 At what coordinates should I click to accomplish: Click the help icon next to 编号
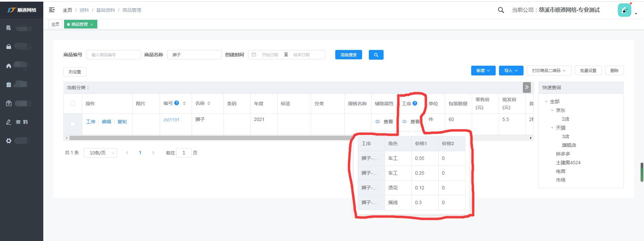(x=177, y=103)
